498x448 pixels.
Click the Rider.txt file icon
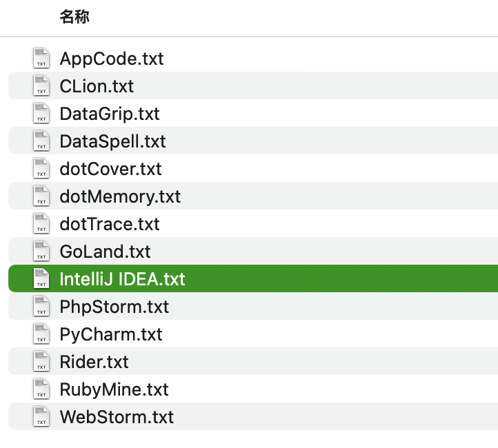(x=41, y=362)
